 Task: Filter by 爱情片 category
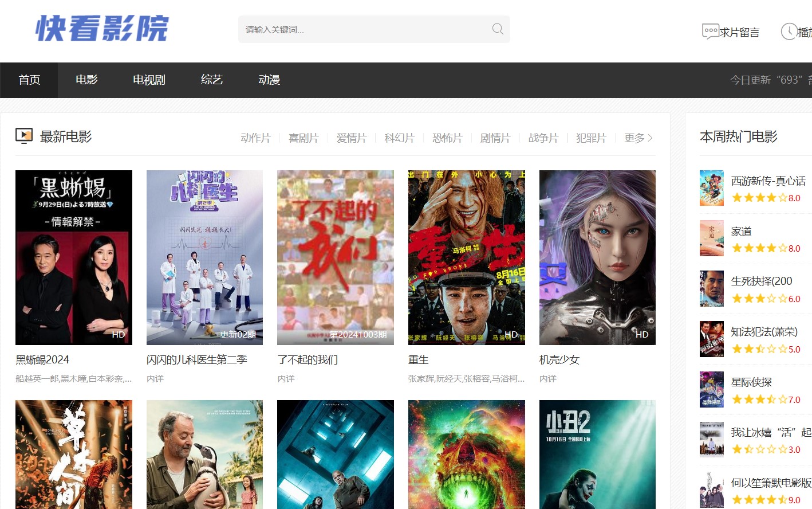[351, 138]
